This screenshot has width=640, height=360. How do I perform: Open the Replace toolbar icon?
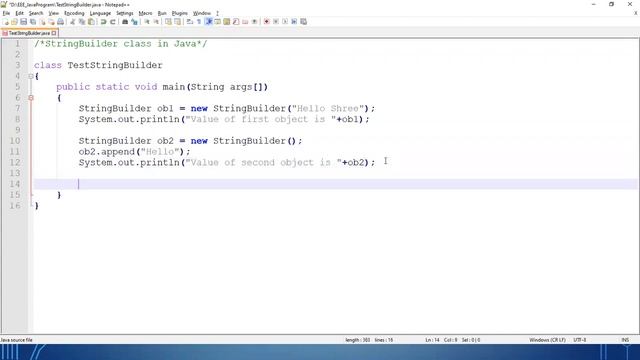(x=134, y=22)
